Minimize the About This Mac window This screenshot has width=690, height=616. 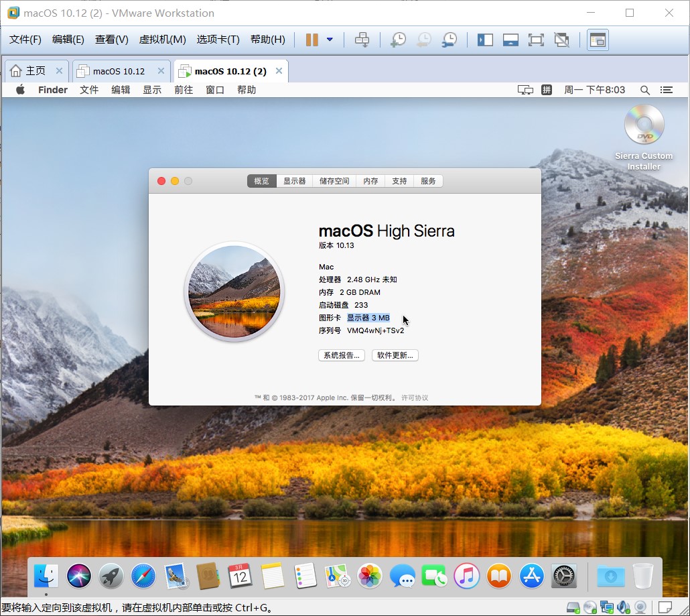[x=175, y=181]
